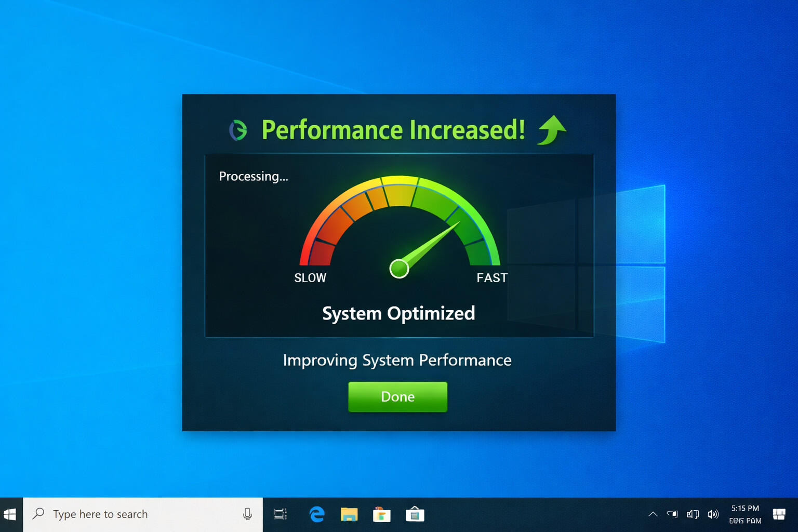798x532 pixels.
Task: Click the green upward arrow icon
Action: 552,130
